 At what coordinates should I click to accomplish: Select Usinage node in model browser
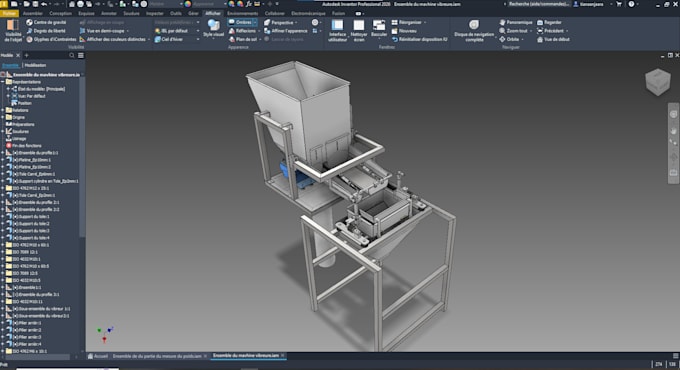[x=16, y=138]
